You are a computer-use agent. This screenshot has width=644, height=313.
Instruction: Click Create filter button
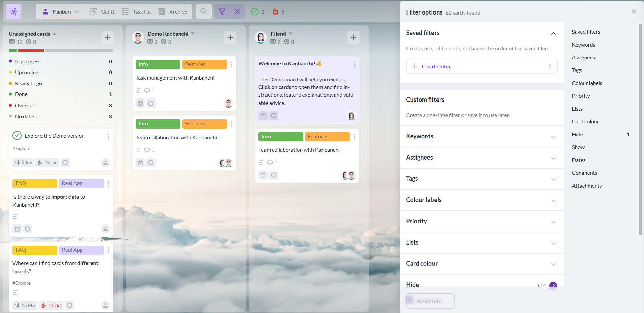pos(482,66)
